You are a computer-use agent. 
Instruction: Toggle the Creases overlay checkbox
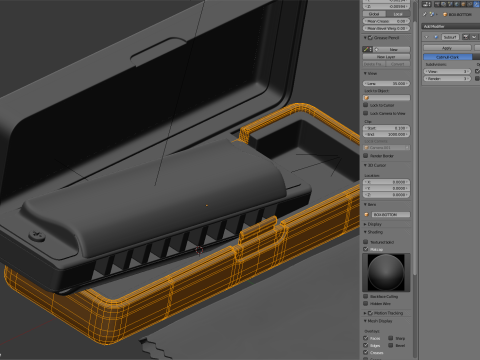(366, 352)
